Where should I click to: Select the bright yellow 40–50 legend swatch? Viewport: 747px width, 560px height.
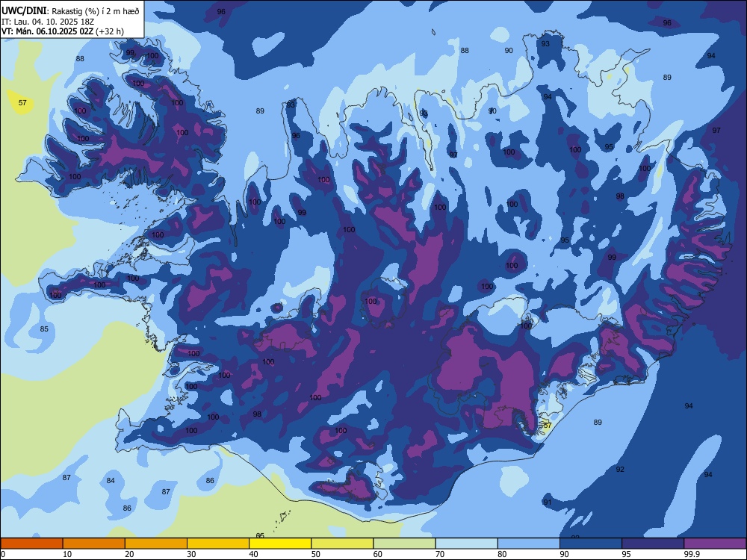pyautogui.click(x=280, y=544)
